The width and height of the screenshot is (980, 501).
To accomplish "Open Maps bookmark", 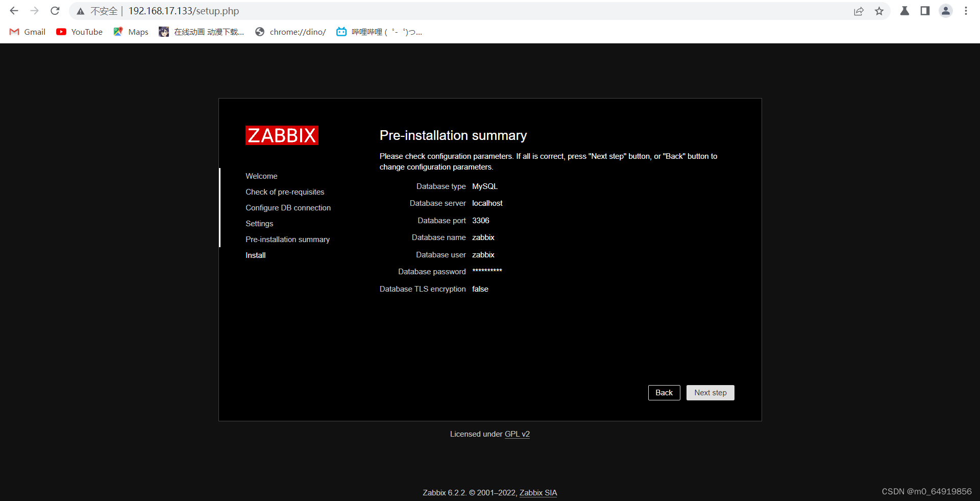I will [131, 32].
